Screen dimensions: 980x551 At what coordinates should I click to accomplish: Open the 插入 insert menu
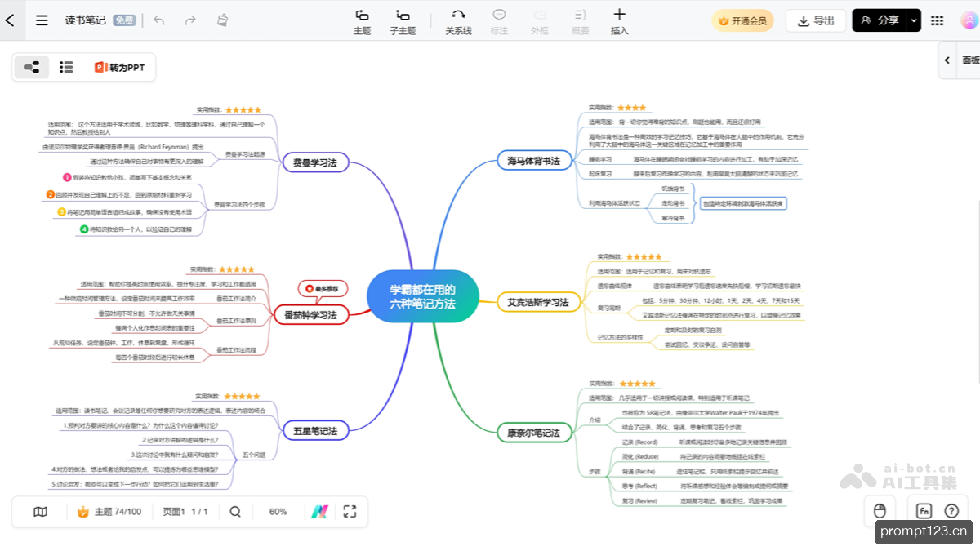(x=620, y=22)
